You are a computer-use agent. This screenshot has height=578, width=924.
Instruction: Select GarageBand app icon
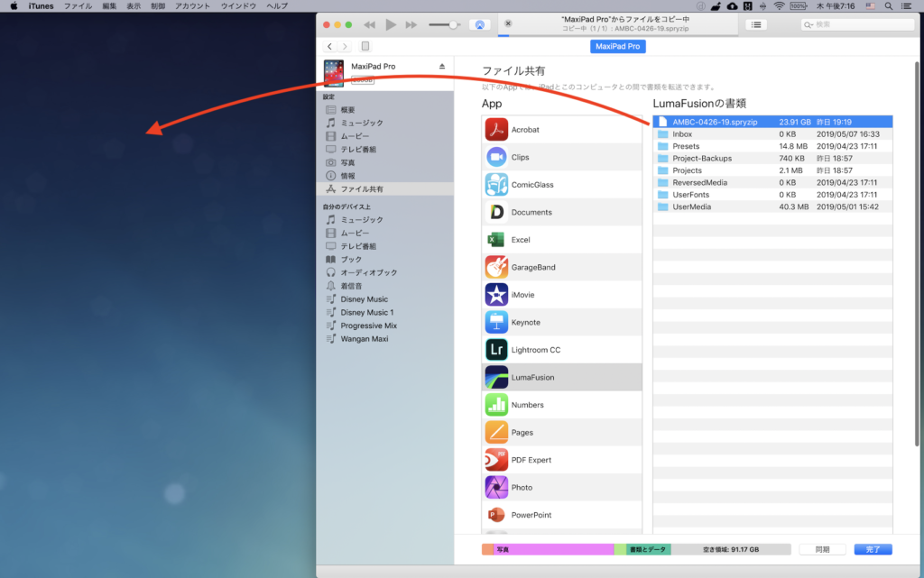(x=496, y=267)
